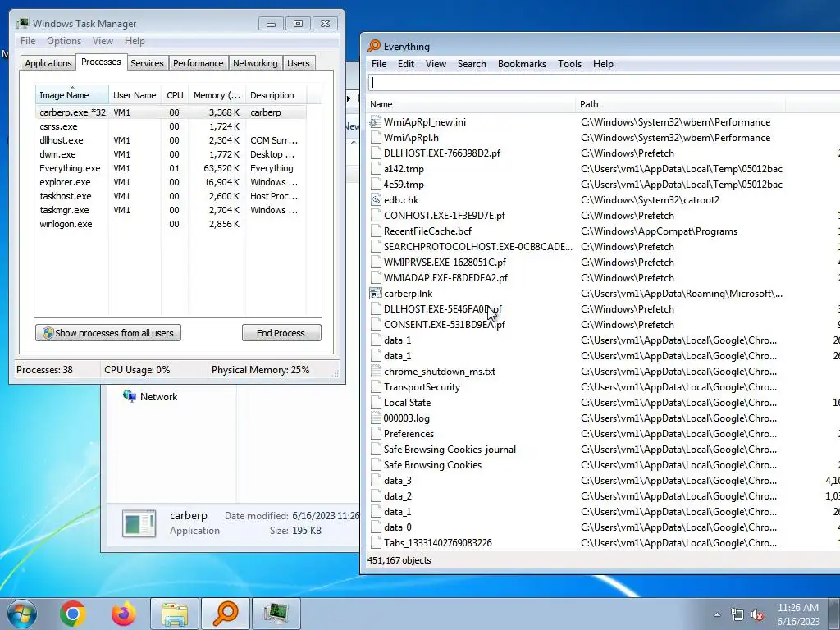Click the carberp application thumbnail in details pane
The width and height of the screenshot is (840, 630).
139,523
